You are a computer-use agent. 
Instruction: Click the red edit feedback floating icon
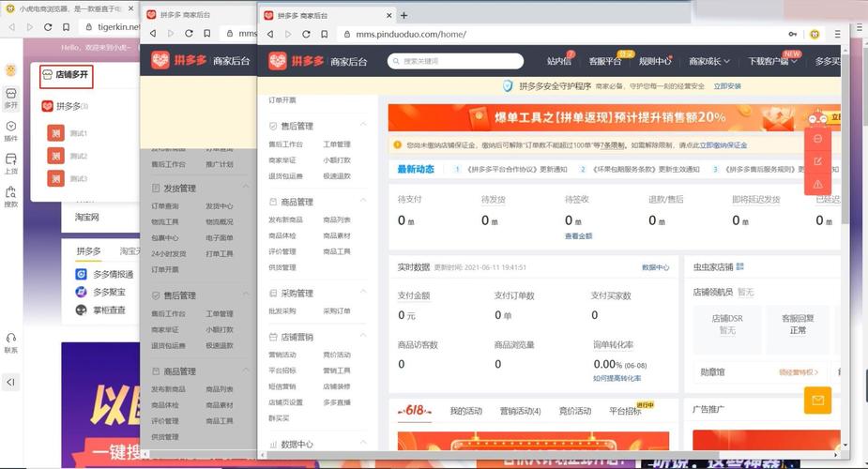click(817, 161)
